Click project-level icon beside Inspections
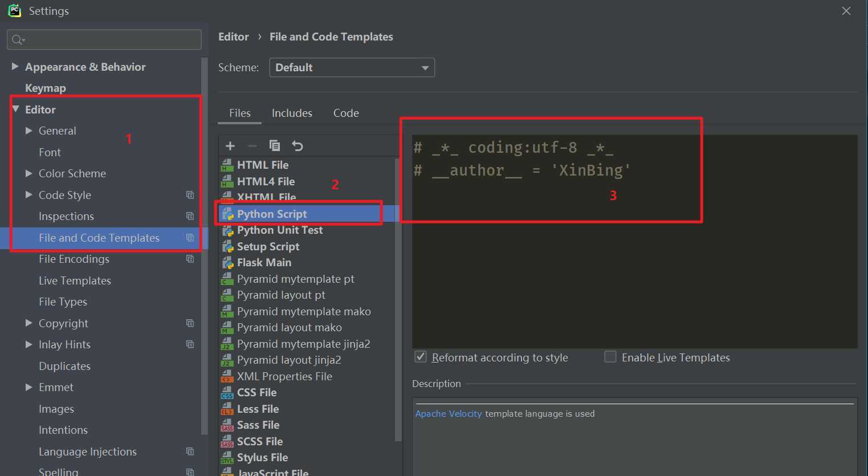 point(190,216)
